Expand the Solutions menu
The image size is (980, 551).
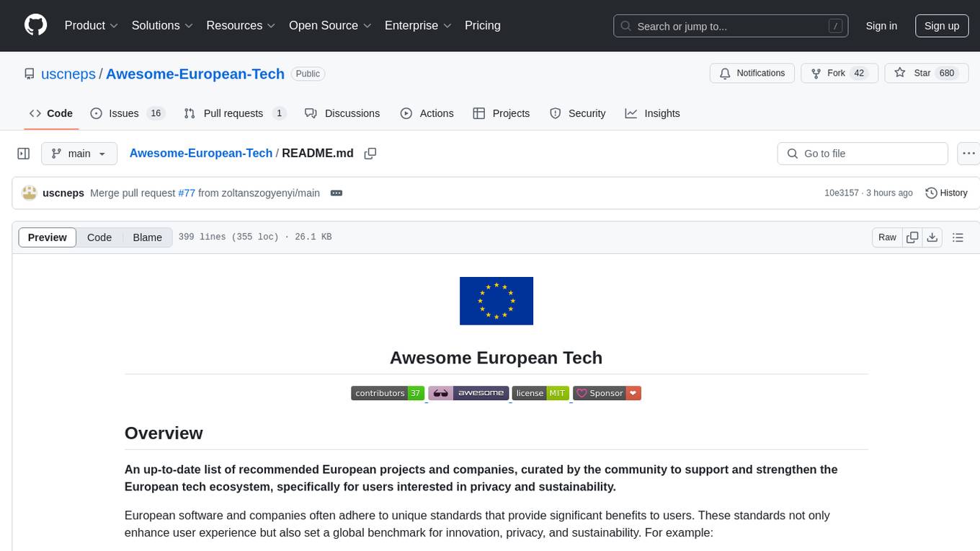click(162, 25)
